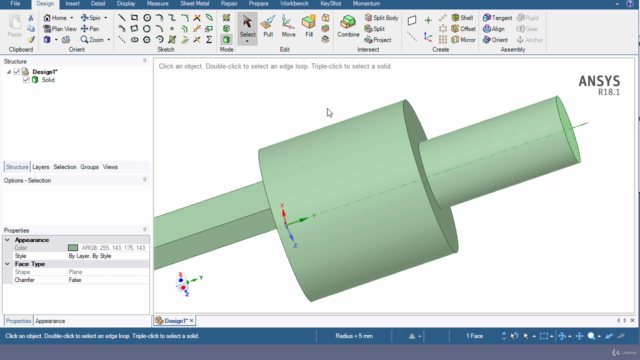Screen dimensions: 640x360
Task: Pin the Structure panel
Action: click(x=144, y=61)
